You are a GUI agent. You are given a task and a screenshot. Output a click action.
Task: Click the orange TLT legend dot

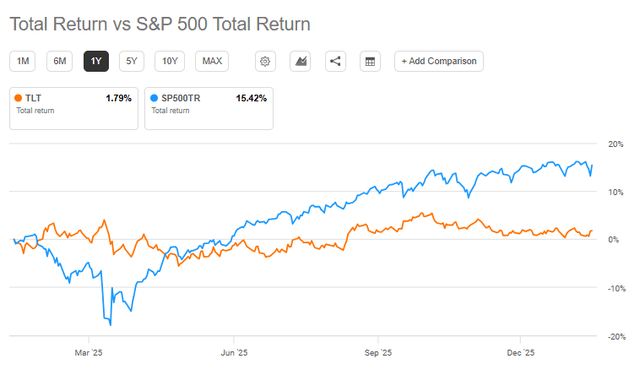[18, 98]
